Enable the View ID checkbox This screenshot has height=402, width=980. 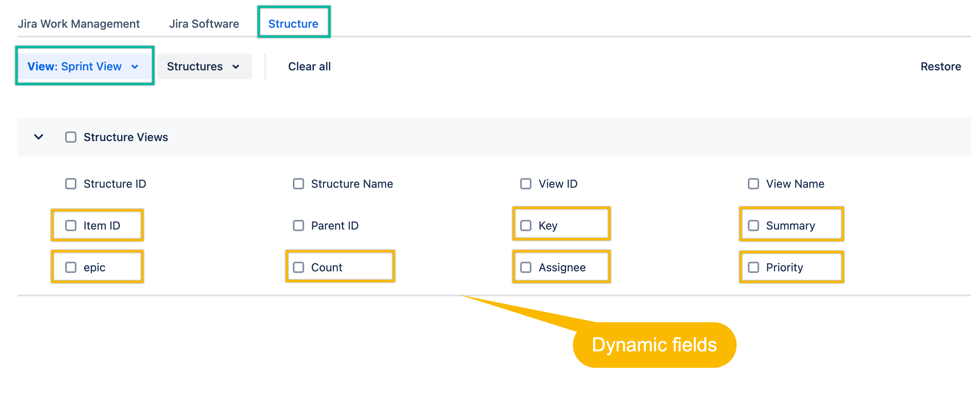tap(525, 184)
